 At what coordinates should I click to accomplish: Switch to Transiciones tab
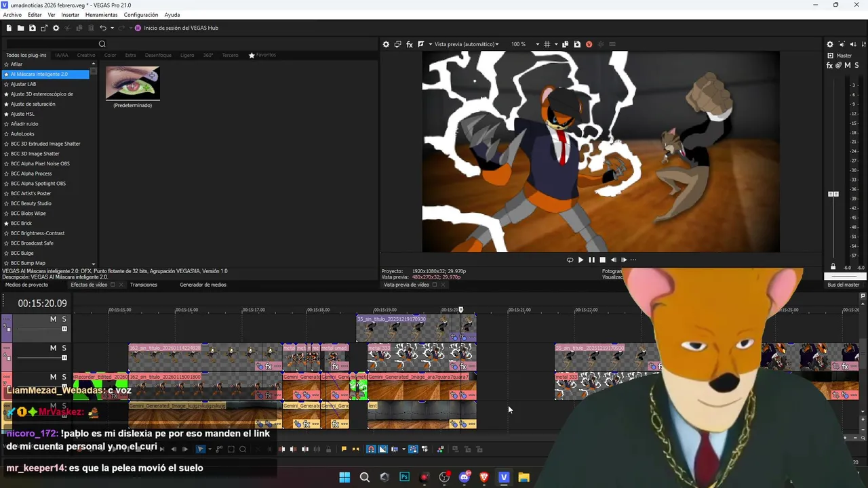point(144,285)
